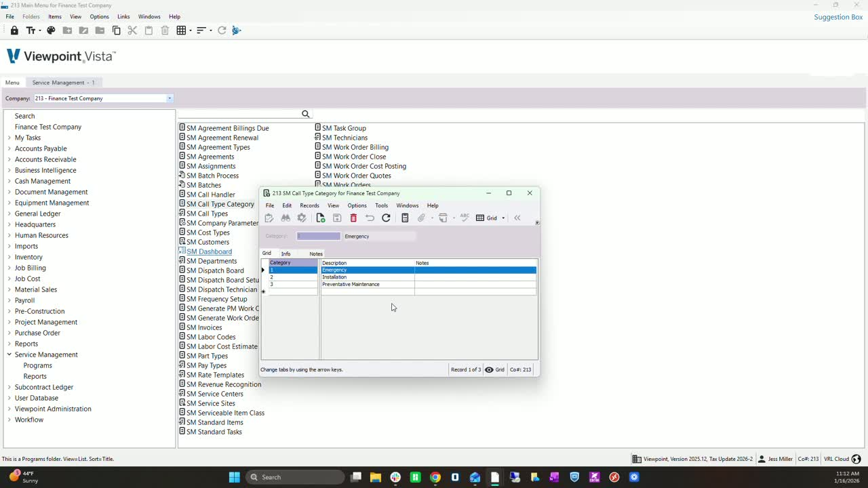This screenshot has height=488, width=868.
Task: Open the Folders menu in main window
Action: [x=31, y=16]
